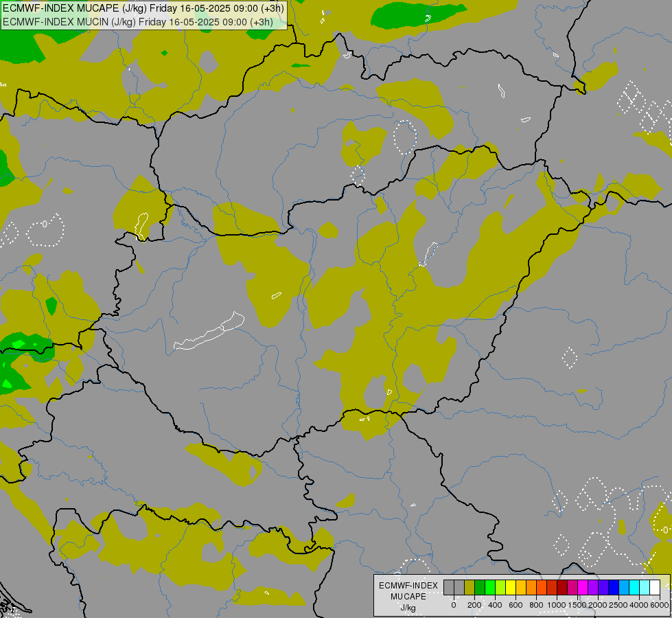The height and width of the screenshot is (618, 672).
Task: Pick the crimson-pink swatch left of 1500 tick
Action: pos(572,587)
